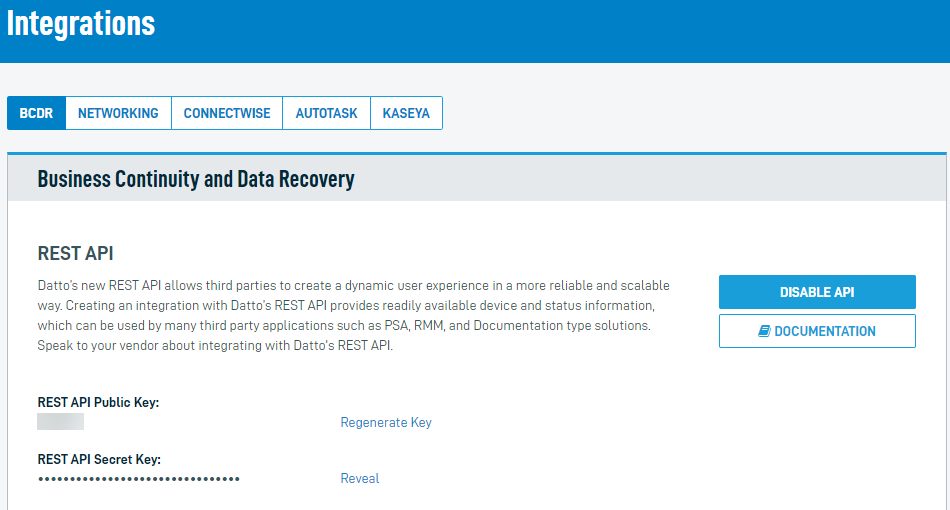Open the REST API Documentation button
Screen dimensions: 950x510
[817, 331]
